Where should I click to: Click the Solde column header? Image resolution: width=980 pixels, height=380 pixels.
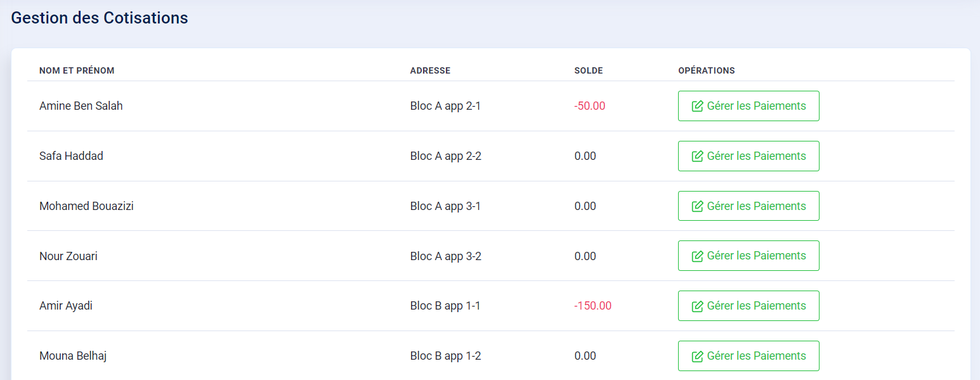coord(589,70)
